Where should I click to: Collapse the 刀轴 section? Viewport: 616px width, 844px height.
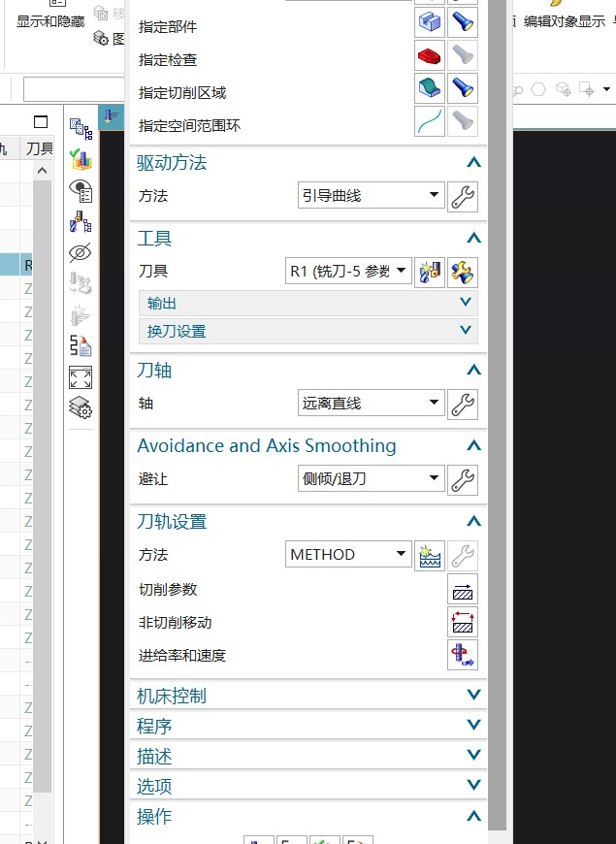point(473,370)
